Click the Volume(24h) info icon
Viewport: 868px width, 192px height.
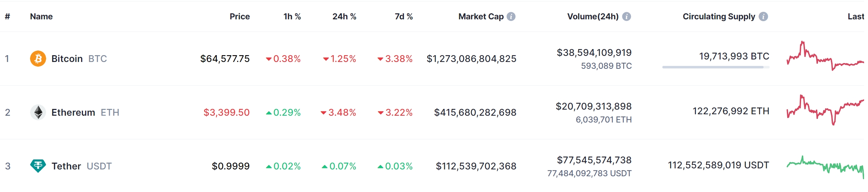tap(627, 16)
